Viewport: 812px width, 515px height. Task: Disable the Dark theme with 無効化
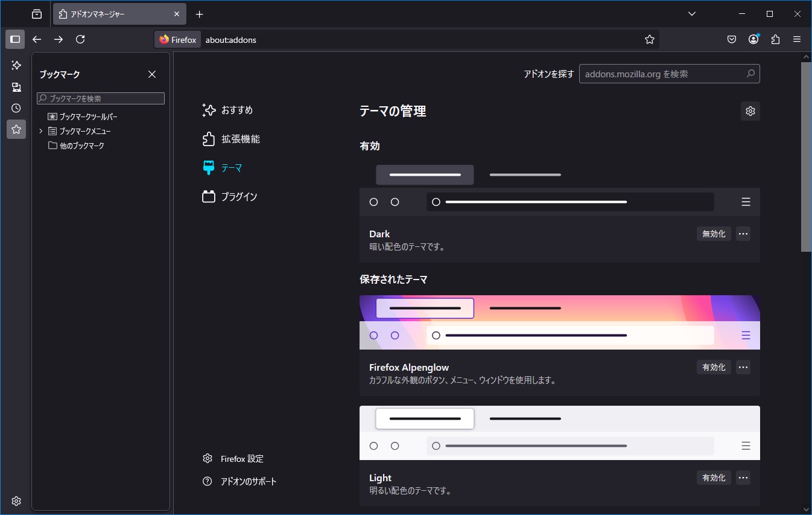714,234
